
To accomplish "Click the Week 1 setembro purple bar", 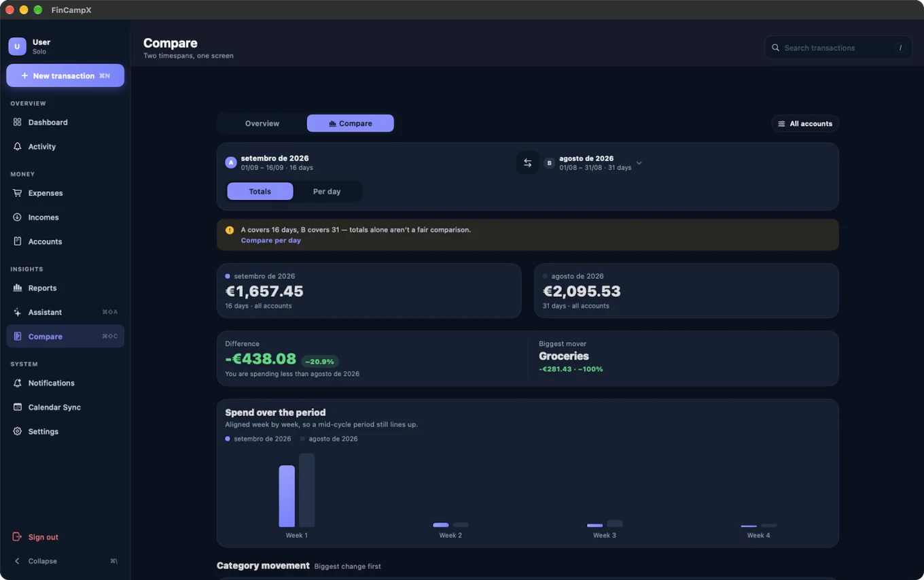I will (x=287, y=496).
